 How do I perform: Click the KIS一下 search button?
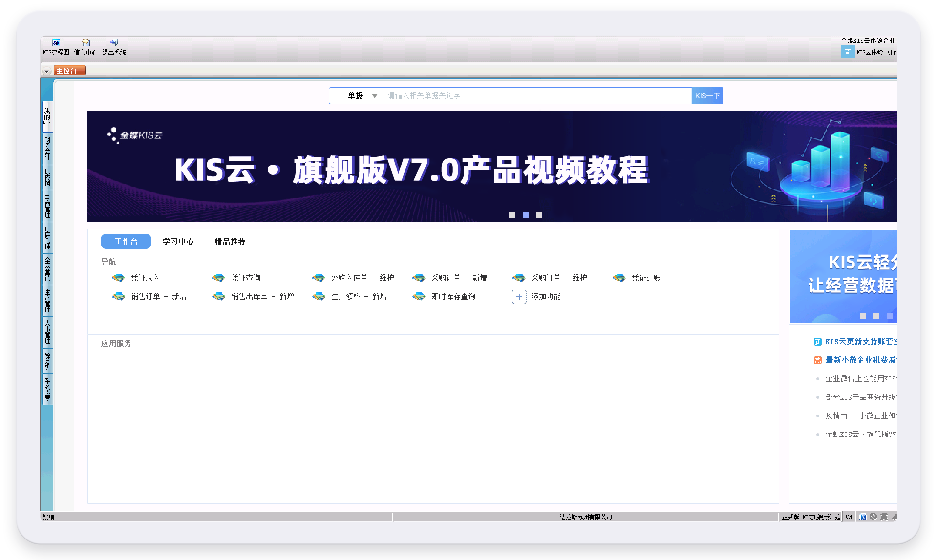(x=707, y=96)
